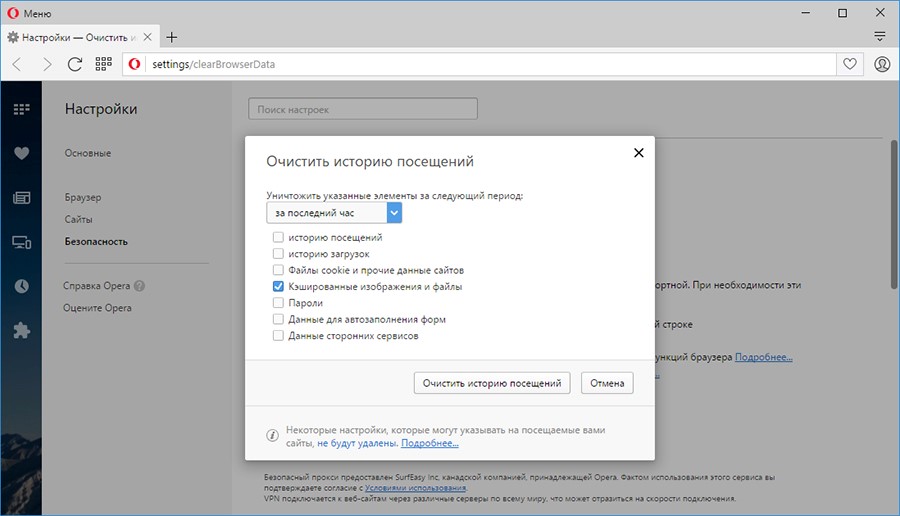The height and width of the screenshot is (516, 900).
Task: Click the Поиск настроек search field
Action: [363, 109]
